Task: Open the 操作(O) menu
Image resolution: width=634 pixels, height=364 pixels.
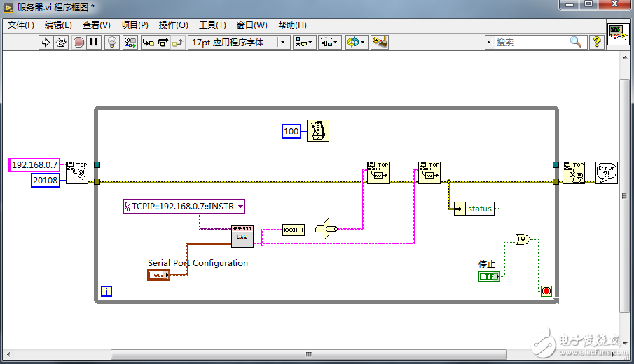Action: [174, 25]
